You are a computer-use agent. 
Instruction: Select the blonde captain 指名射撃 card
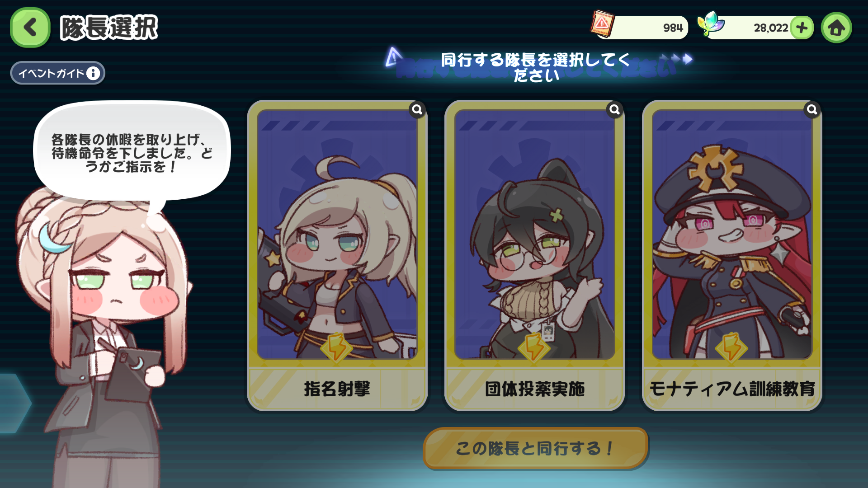(337, 255)
